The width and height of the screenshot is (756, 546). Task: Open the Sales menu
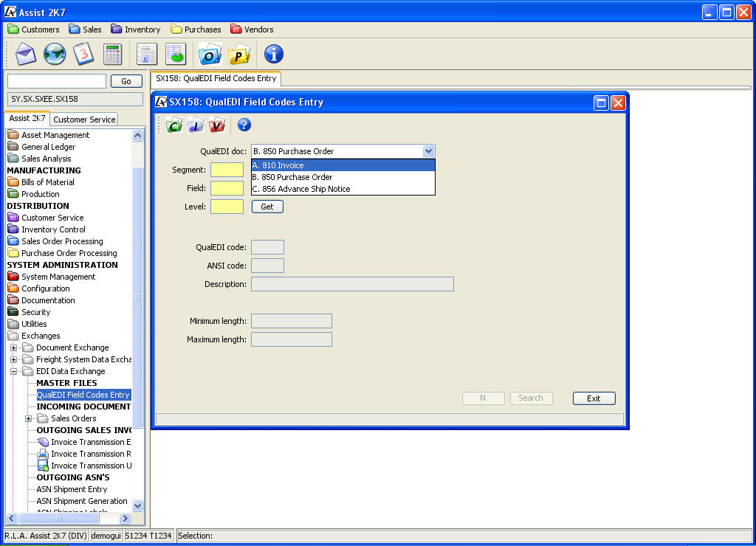pos(86,30)
